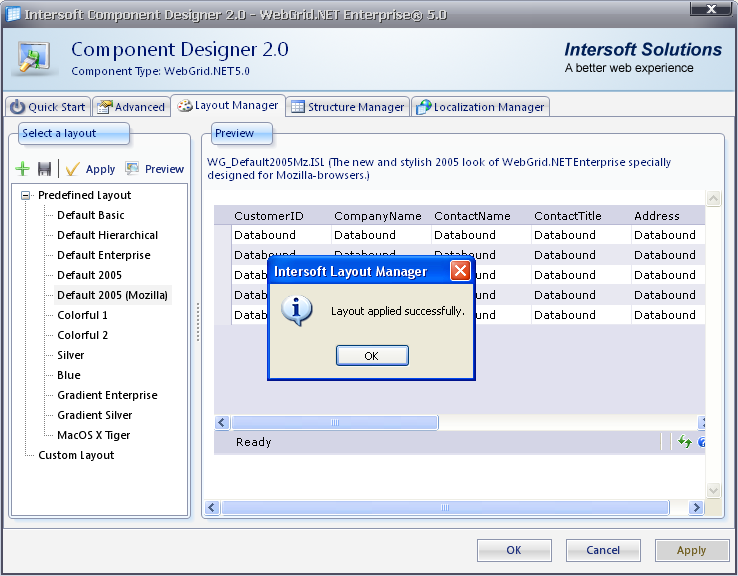Click the preview pane horizontal scrollbar thumb
The image size is (738, 576).
[x=445, y=507]
